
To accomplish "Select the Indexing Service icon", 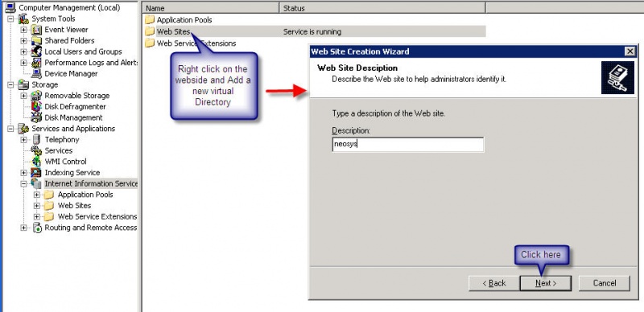I will pos(36,172).
